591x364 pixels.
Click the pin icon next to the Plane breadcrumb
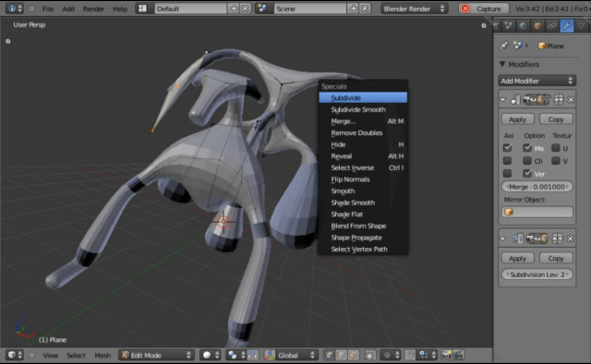click(x=503, y=45)
